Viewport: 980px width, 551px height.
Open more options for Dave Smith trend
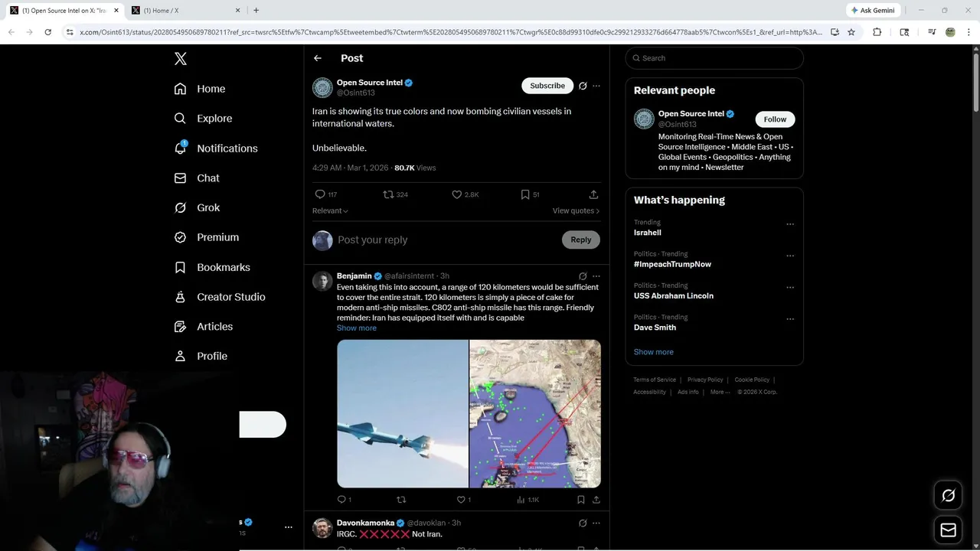click(790, 319)
